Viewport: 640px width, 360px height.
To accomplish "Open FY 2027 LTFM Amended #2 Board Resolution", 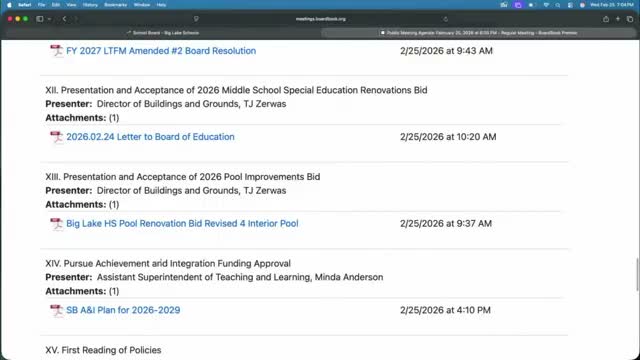I will click(x=161, y=51).
